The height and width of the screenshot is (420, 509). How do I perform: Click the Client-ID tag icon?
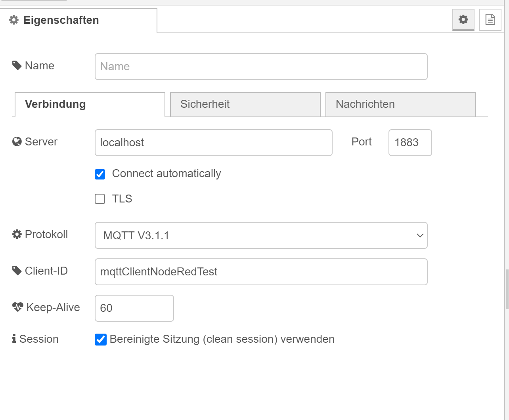tap(17, 271)
